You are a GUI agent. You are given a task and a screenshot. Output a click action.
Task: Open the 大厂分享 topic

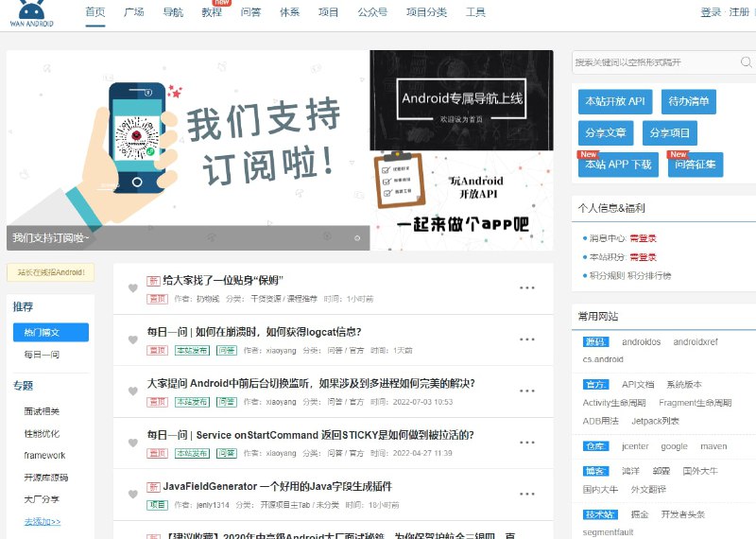click(42, 499)
